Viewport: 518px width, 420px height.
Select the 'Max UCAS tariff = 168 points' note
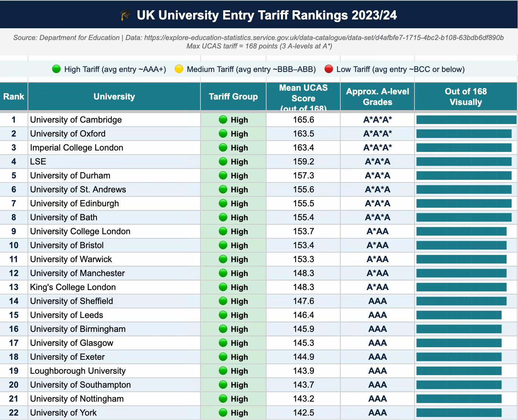coord(259,46)
